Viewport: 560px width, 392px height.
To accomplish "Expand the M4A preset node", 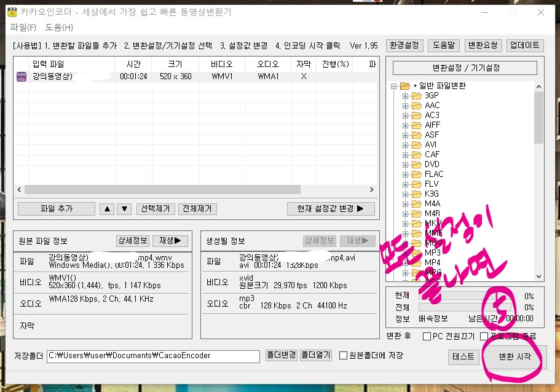I will coord(405,204).
